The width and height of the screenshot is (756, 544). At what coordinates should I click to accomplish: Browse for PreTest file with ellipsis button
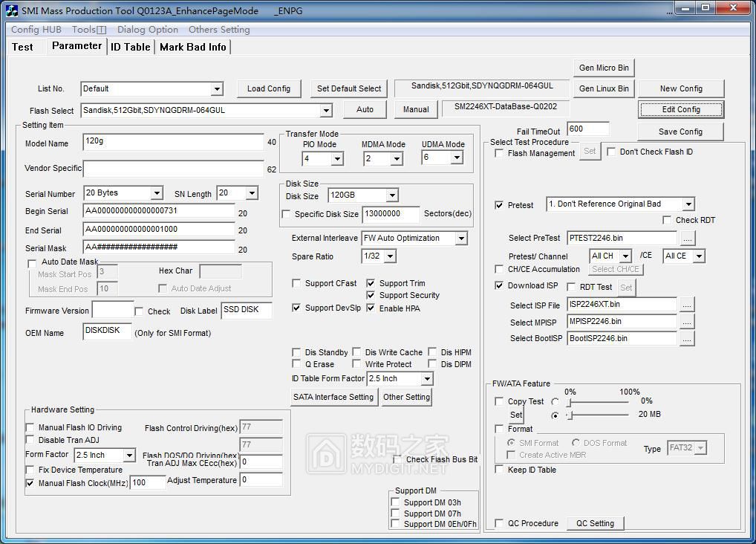(687, 239)
